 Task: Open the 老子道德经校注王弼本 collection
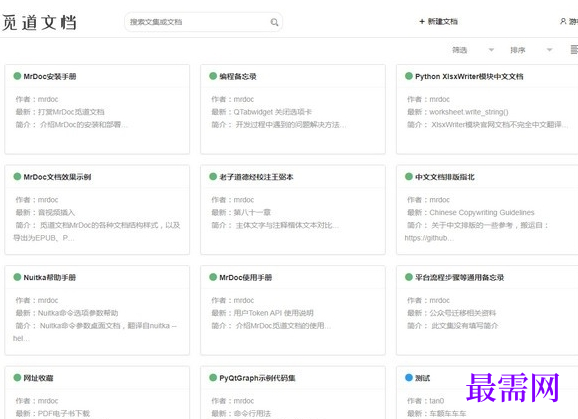click(256, 177)
